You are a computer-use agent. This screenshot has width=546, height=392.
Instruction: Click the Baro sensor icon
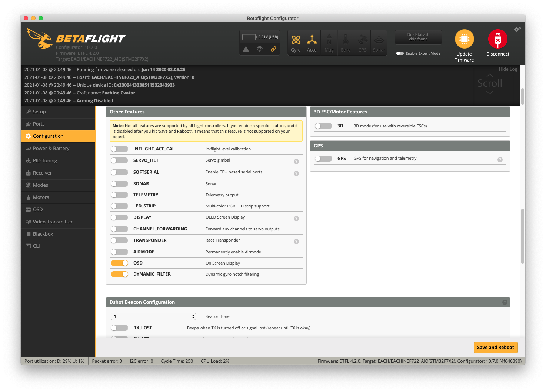tap(346, 43)
